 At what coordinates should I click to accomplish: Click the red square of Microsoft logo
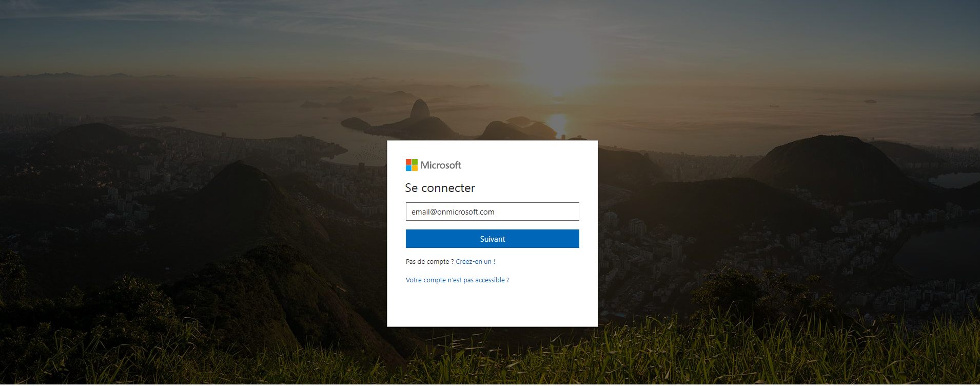[x=408, y=162]
